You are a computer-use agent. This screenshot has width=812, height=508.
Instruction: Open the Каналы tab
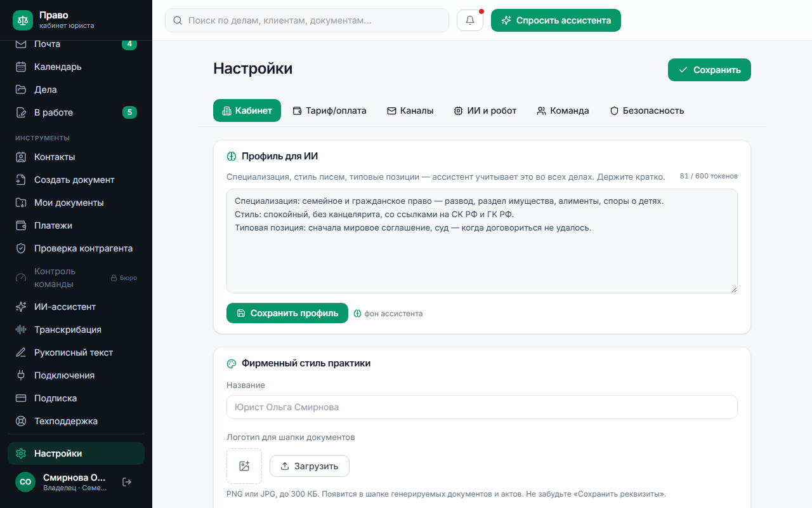[x=410, y=110]
